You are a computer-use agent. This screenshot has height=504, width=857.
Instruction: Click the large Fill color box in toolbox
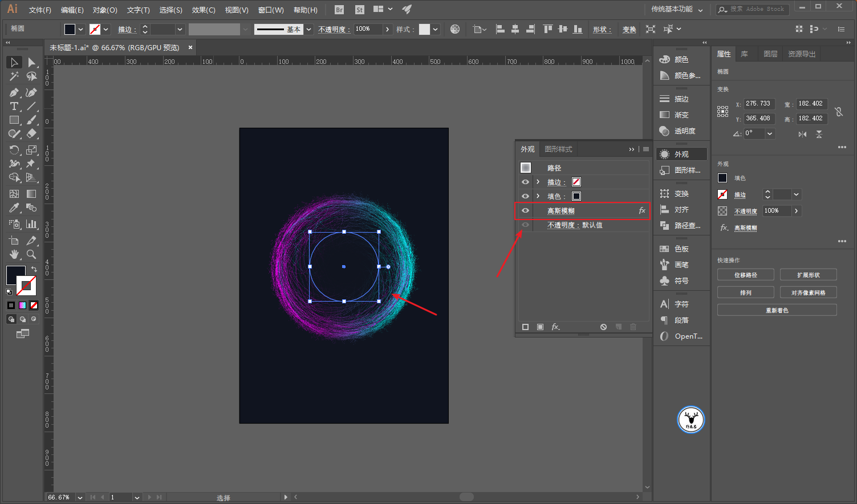pyautogui.click(x=15, y=275)
